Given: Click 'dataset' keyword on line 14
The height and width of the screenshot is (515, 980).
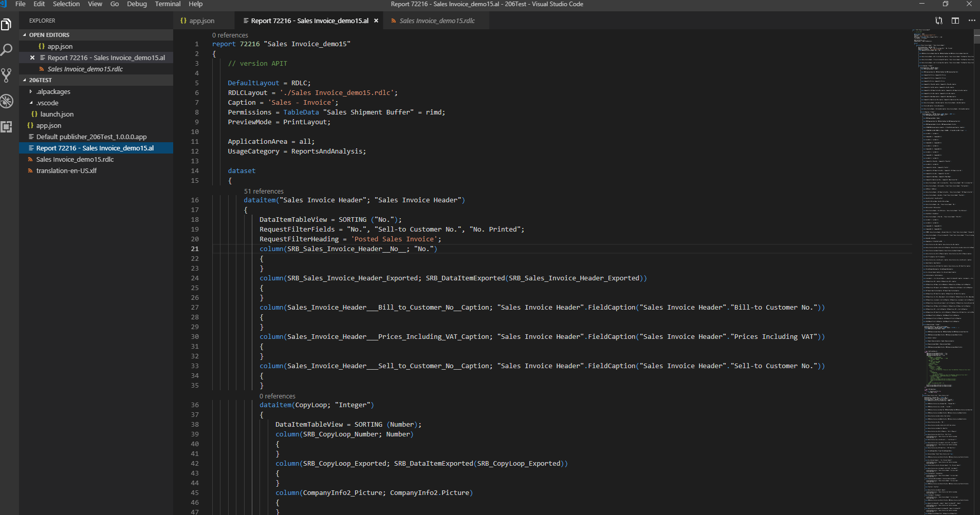Looking at the screenshot, I should (x=242, y=171).
